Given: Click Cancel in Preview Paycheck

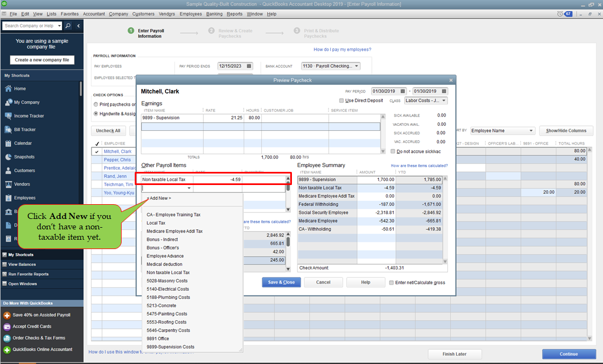Looking at the screenshot, I should [x=323, y=282].
